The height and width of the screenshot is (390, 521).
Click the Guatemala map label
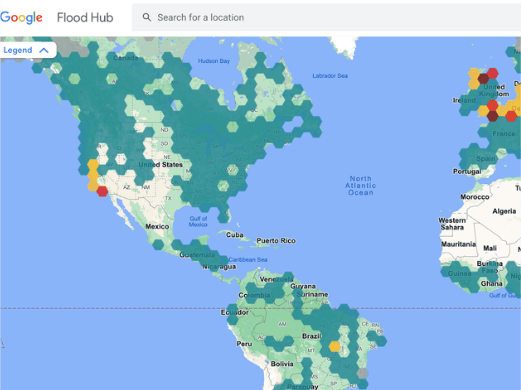pos(197,255)
